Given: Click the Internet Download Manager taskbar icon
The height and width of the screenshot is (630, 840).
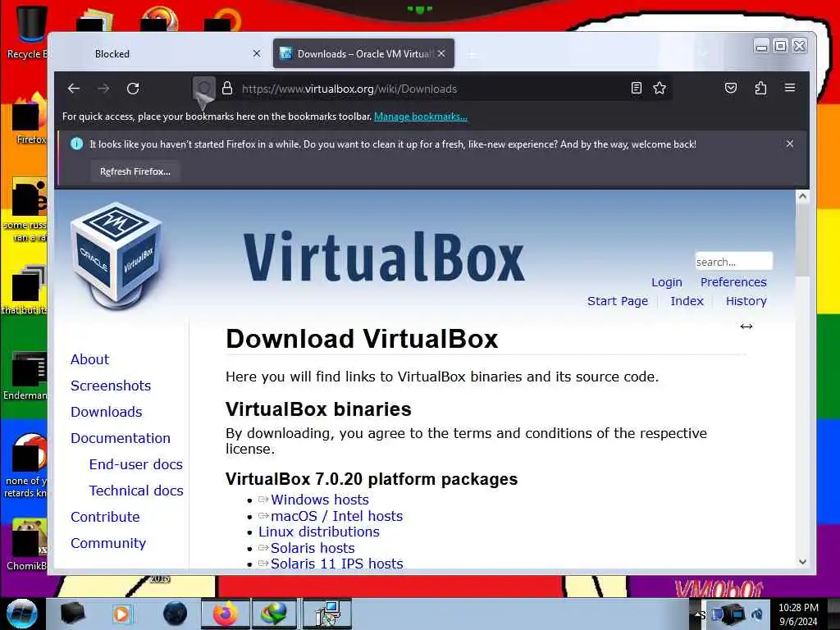Looking at the screenshot, I should tap(273, 614).
